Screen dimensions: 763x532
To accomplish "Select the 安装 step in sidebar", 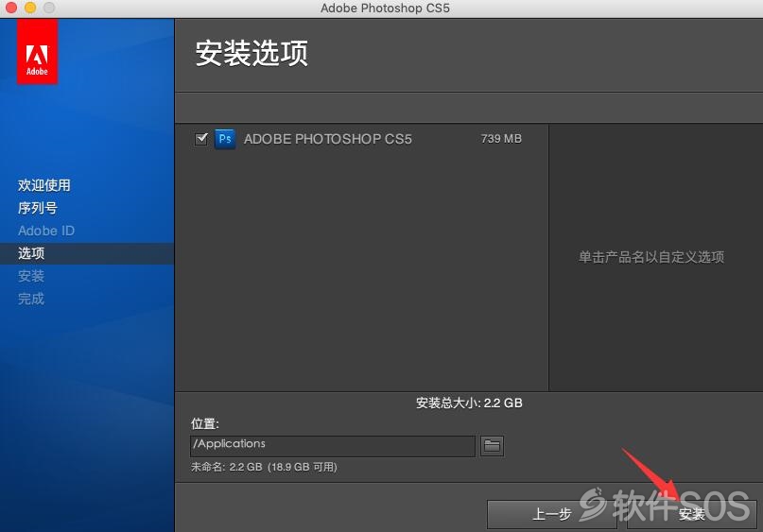I will point(31,276).
